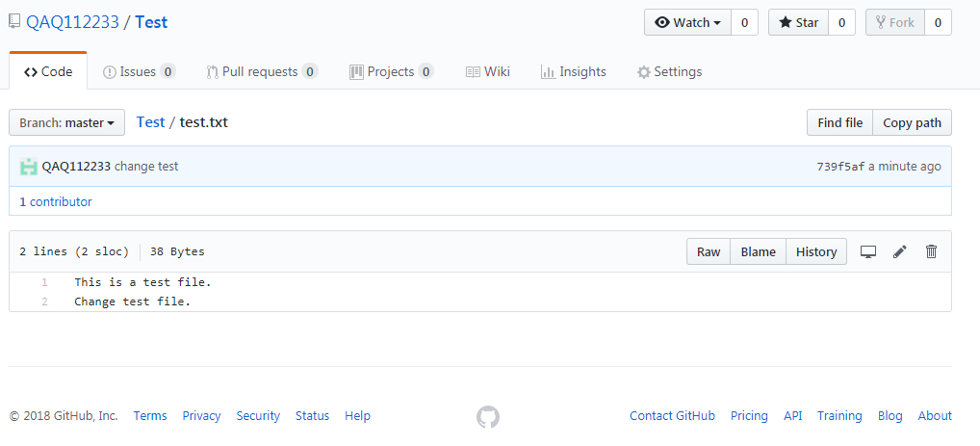Delete test.txt with the trash icon
Image resolution: width=980 pixels, height=446 pixels.
point(931,251)
